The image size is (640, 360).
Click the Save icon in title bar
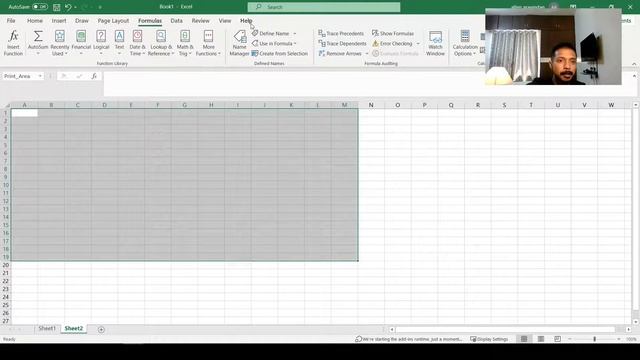[57, 7]
